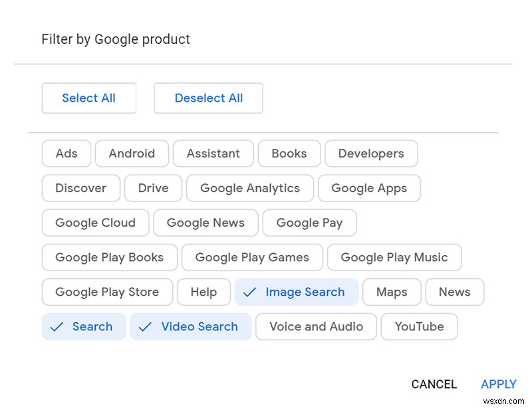This screenshot has height=408, width=532.
Task: Click the Select All button
Action: coord(88,98)
